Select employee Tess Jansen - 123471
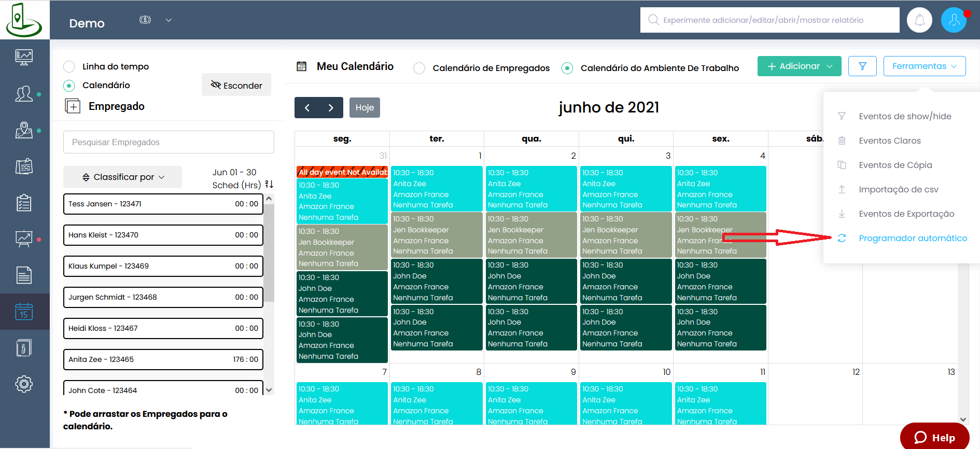The height and width of the screenshot is (449, 980). (163, 204)
